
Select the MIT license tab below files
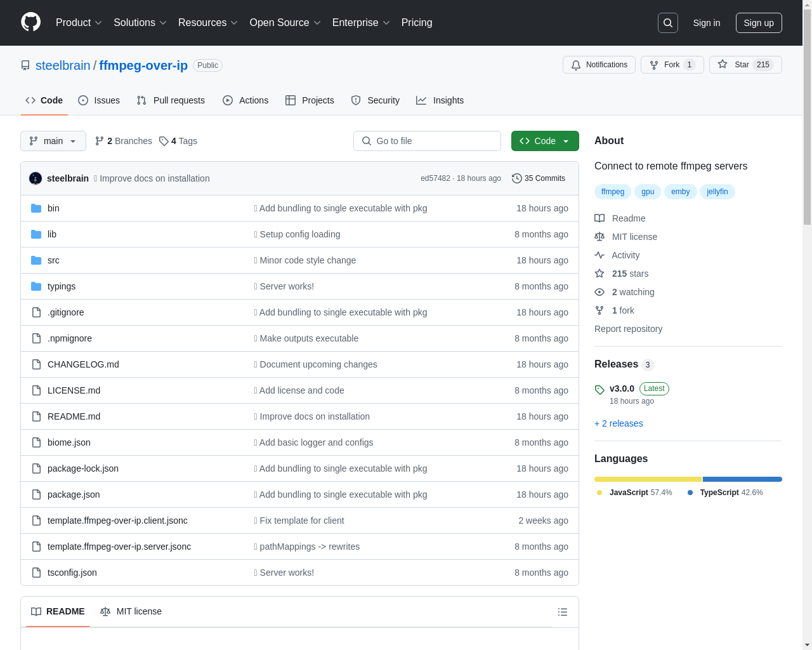coord(131,611)
